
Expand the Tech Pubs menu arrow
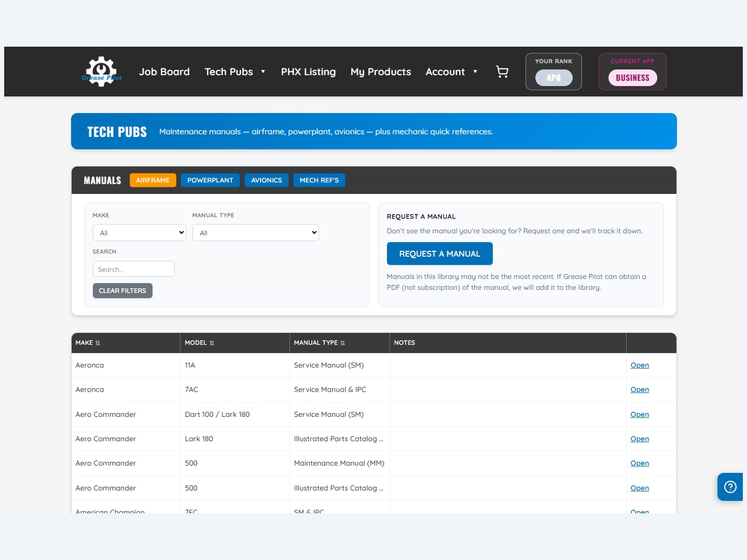(x=263, y=72)
